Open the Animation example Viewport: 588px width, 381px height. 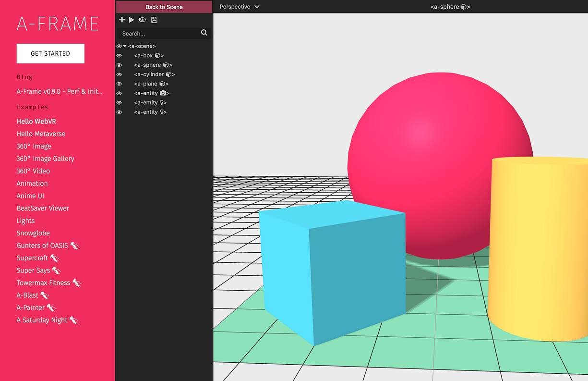tap(32, 184)
